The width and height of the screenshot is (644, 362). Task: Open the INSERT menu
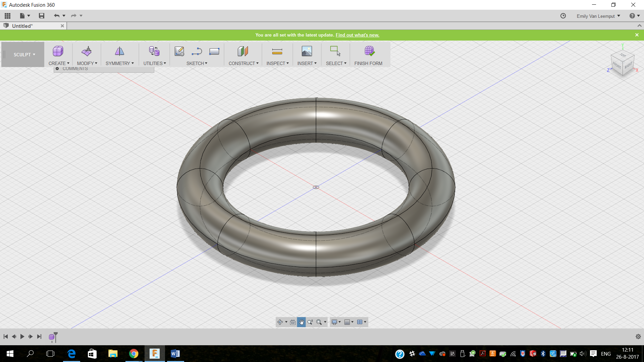coord(307,63)
